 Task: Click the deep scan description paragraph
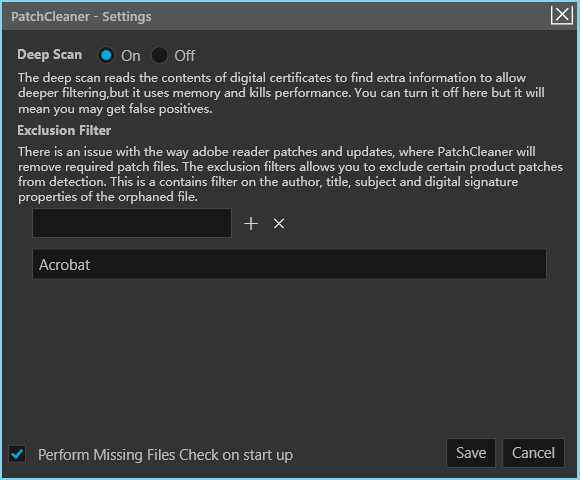point(281,93)
